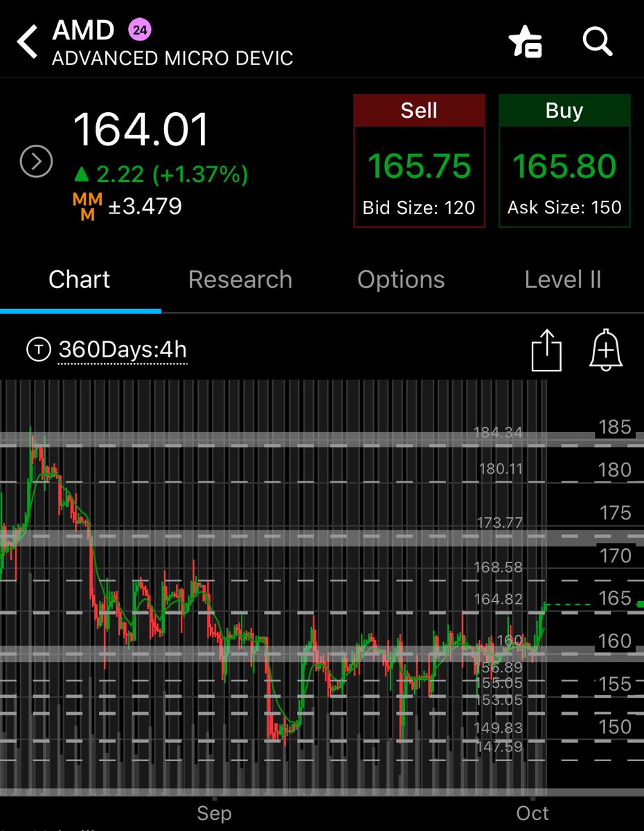
Task: Open the watchlist star icon
Action: [526, 43]
